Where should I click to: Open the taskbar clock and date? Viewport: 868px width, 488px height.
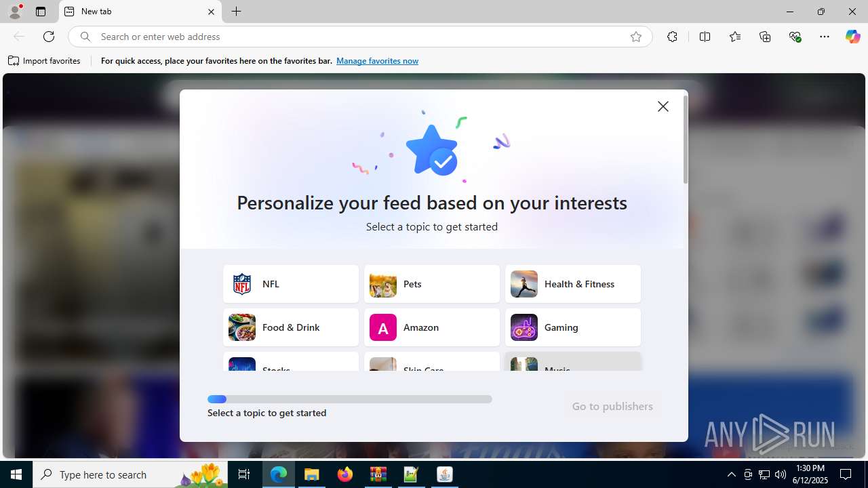click(x=810, y=474)
